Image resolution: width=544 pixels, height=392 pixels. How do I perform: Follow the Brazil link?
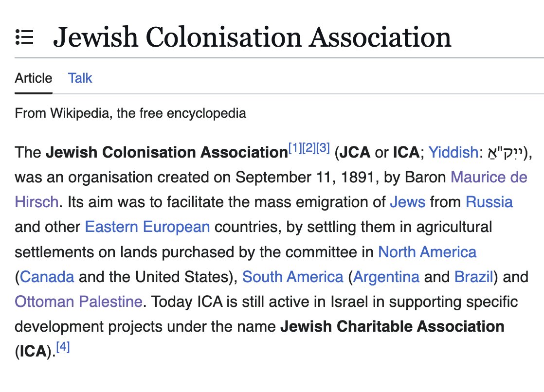pos(474,277)
